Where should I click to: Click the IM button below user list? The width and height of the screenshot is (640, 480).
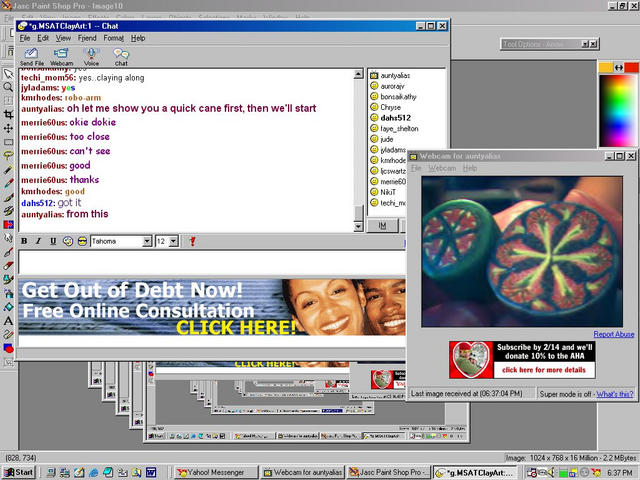pyautogui.click(x=382, y=225)
